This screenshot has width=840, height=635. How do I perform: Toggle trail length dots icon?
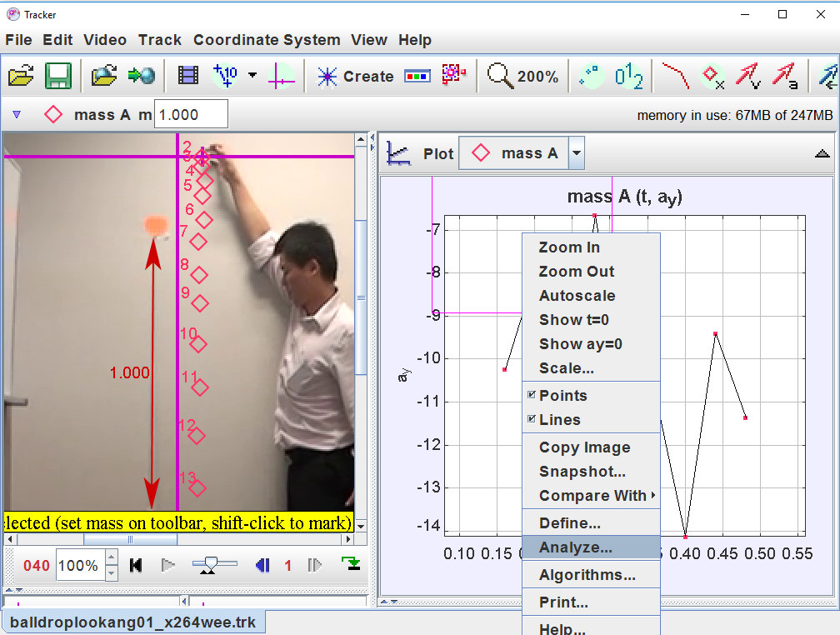point(592,76)
